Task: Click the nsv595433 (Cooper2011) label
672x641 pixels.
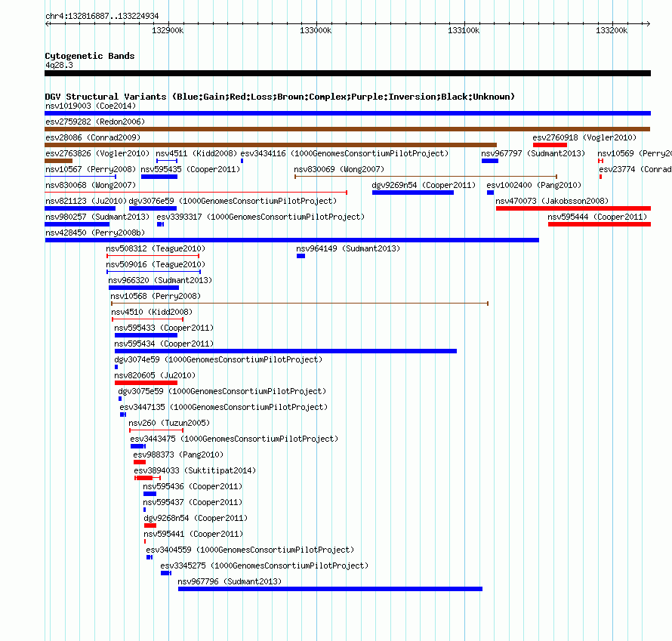Action: point(164,328)
